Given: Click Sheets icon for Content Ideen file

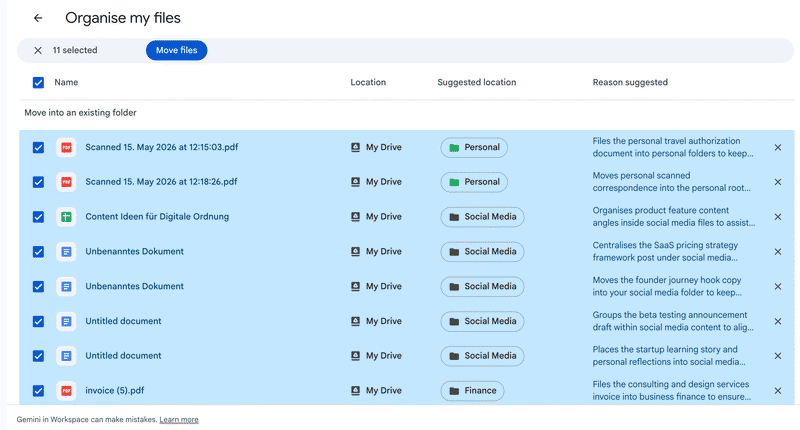Looking at the screenshot, I should tap(66, 217).
